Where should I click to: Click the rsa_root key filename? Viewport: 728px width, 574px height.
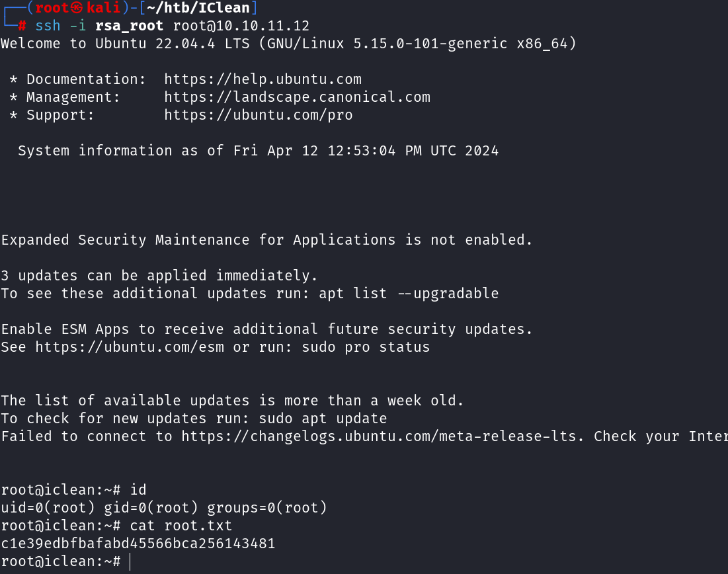[129, 26]
